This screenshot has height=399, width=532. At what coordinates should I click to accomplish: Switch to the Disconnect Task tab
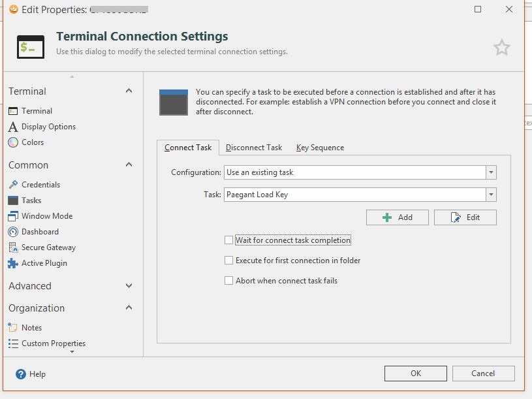tap(254, 148)
